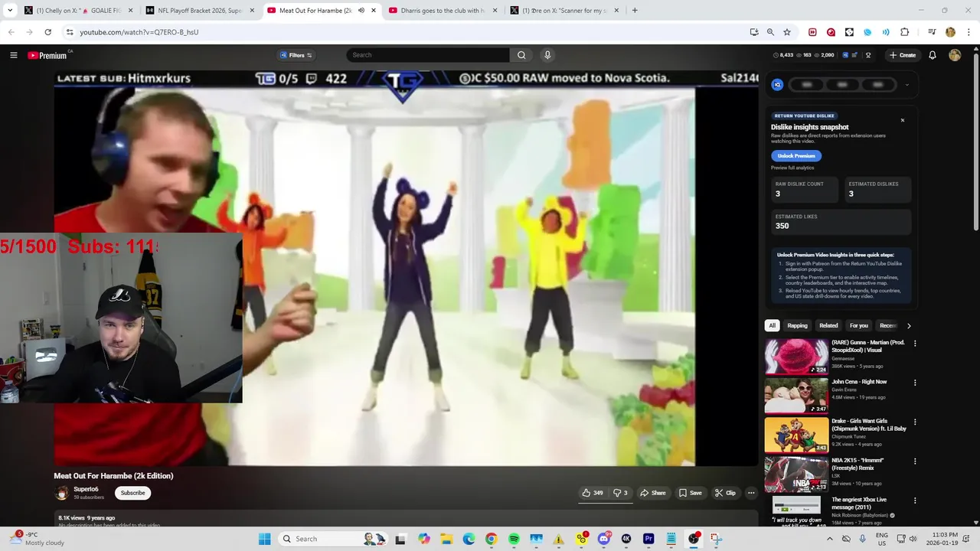Go back in browser history
The width and height of the screenshot is (980, 551).
click(x=11, y=32)
